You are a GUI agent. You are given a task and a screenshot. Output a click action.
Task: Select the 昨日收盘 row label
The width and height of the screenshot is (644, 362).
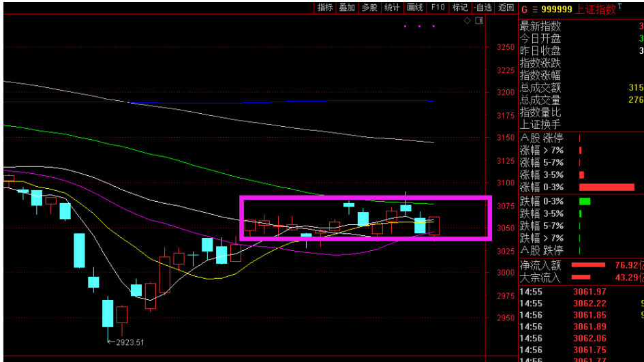[540, 51]
